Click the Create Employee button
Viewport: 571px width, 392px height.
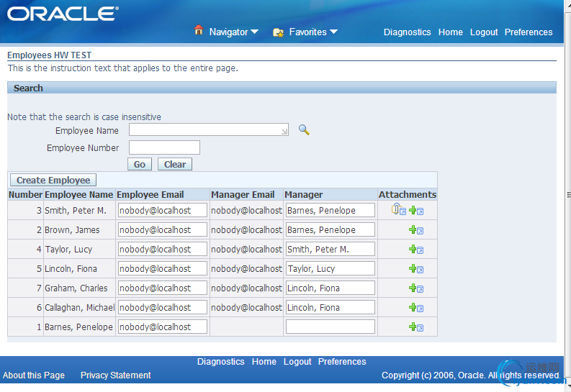(53, 181)
